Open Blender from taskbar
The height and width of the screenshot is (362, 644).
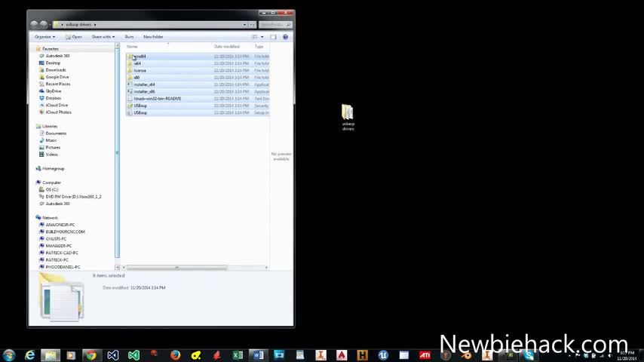coord(466,355)
